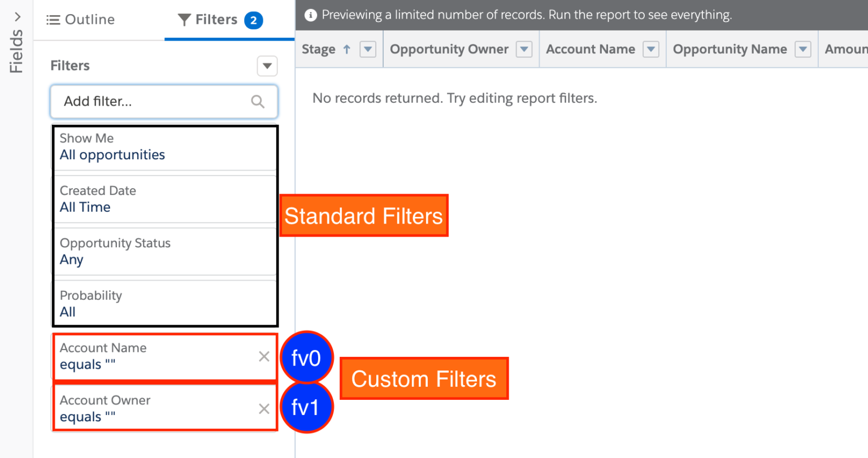Click the Outline list icon
The image size is (868, 458).
[x=53, y=19]
